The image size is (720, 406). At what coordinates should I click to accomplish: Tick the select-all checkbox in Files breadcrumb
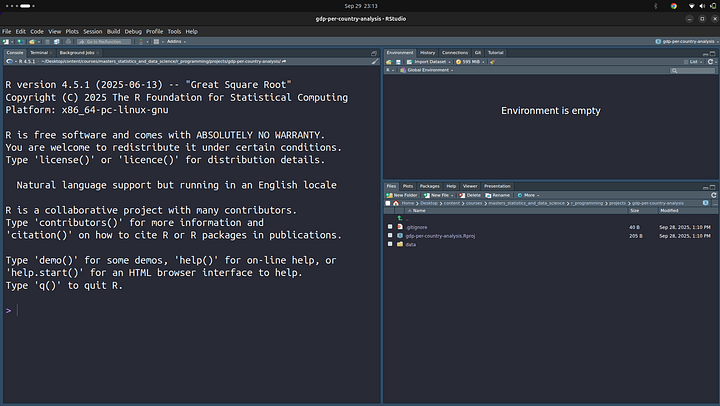(x=388, y=203)
